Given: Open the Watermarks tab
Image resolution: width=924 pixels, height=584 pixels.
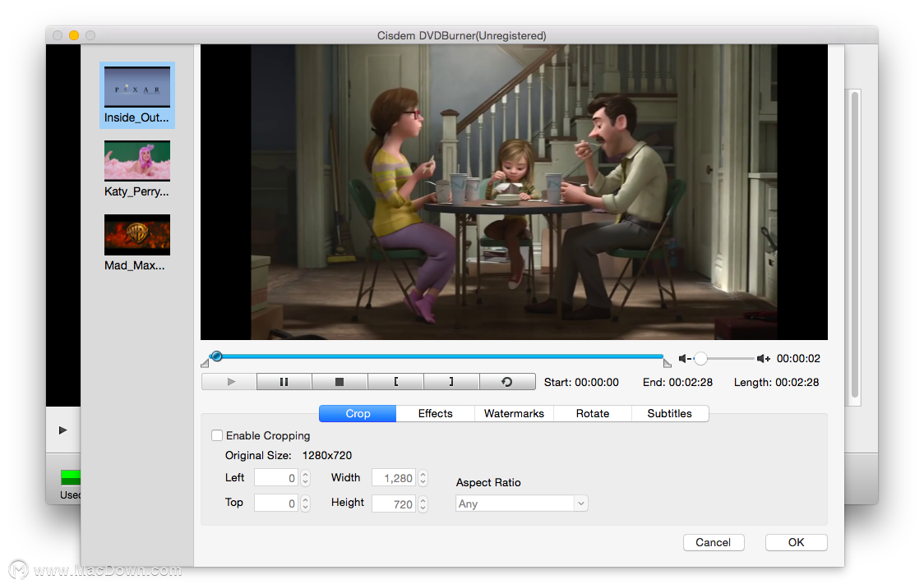Looking at the screenshot, I should coord(514,414).
